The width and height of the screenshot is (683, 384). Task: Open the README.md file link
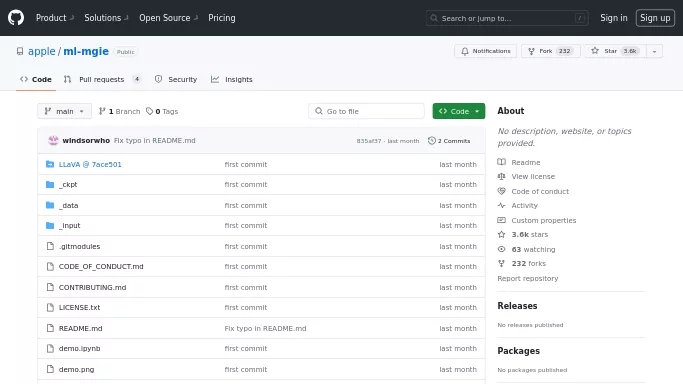click(81, 328)
